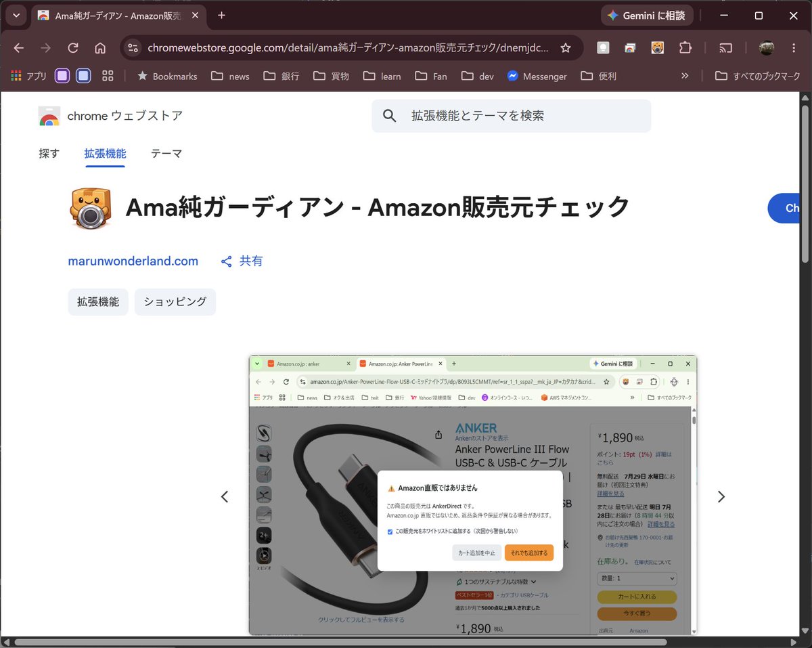Reload the current page

73,47
